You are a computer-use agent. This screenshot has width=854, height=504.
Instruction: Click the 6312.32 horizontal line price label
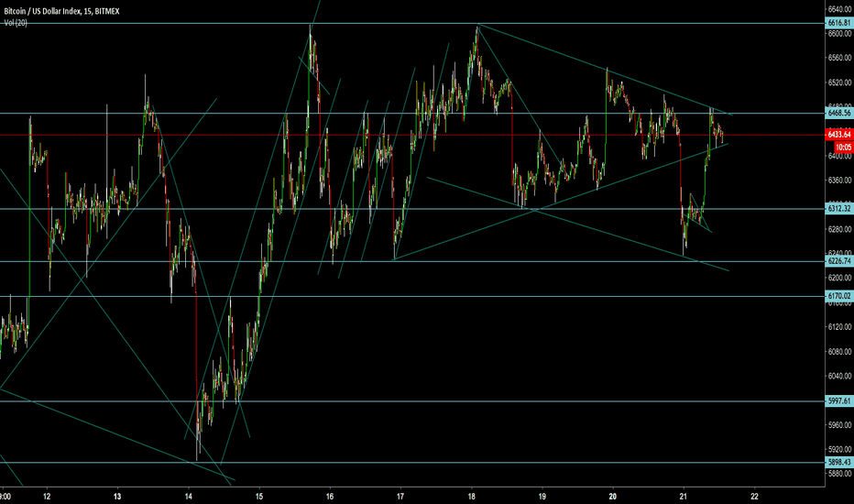click(x=838, y=209)
